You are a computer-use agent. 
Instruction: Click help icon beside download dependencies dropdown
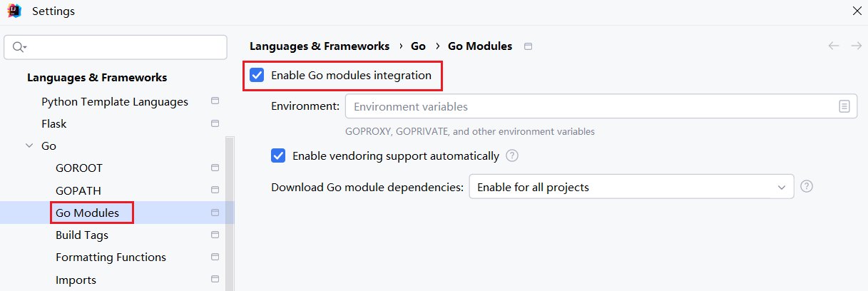[x=807, y=186]
